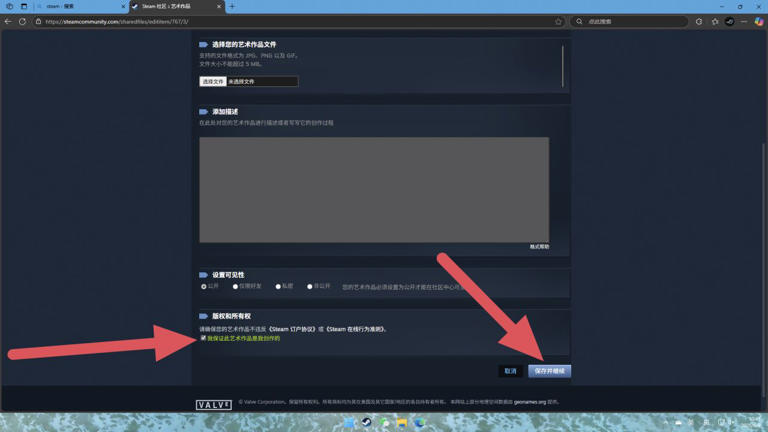Viewport: 768px width, 432px height.
Task: Expand the system tray hidden icons chevron
Action: coord(666,422)
